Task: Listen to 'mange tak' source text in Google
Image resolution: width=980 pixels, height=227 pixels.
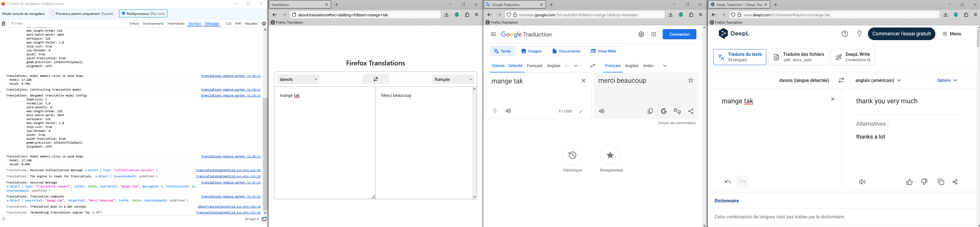Action: point(508,111)
